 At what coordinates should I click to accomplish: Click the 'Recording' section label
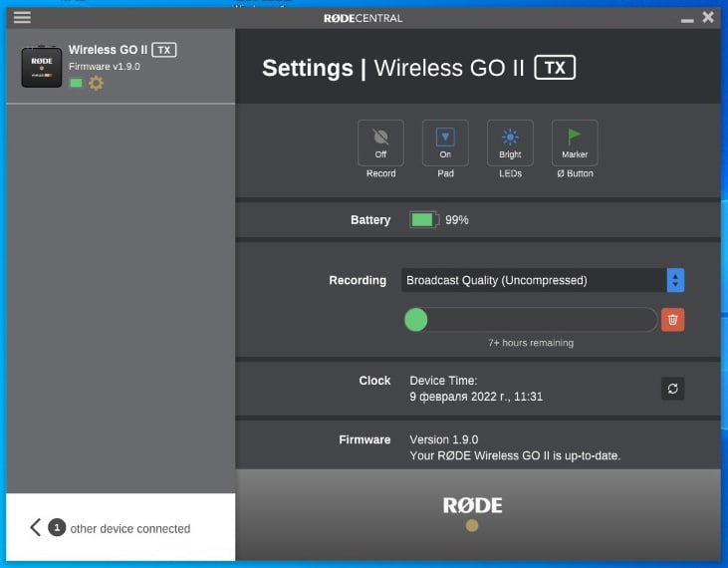[358, 280]
